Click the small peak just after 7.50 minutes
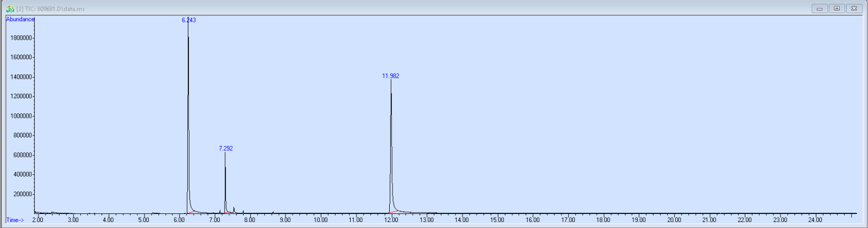 pos(234,209)
